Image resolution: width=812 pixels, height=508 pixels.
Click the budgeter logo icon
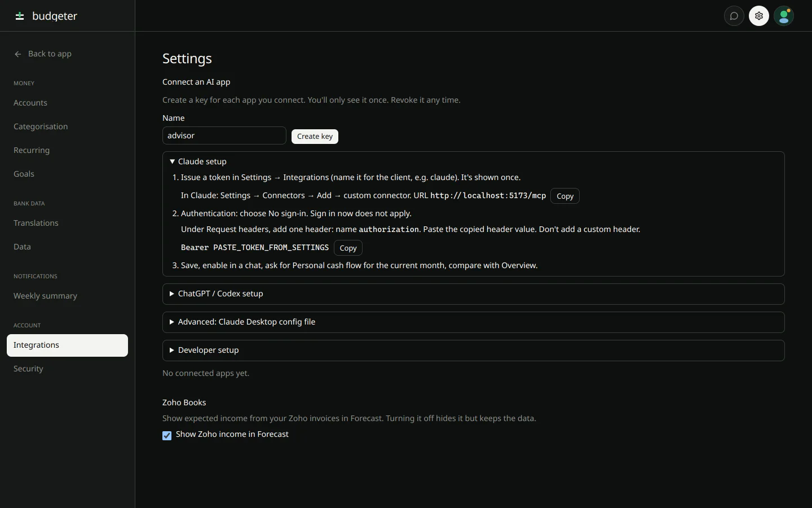click(20, 16)
